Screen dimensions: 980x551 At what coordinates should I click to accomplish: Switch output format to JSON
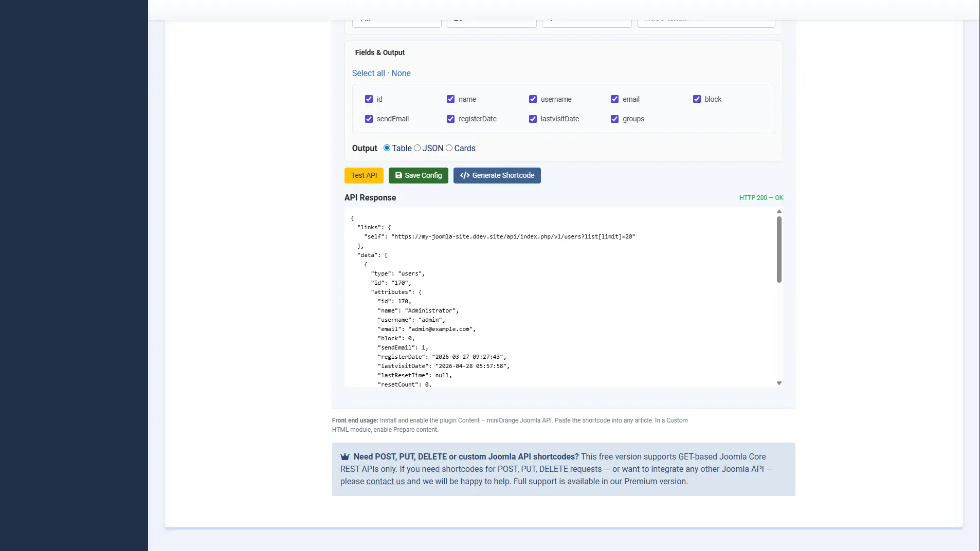417,148
